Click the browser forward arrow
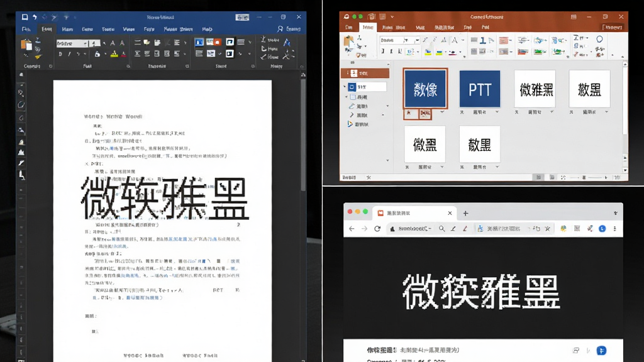644x362 pixels. pyautogui.click(x=364, y=229)
